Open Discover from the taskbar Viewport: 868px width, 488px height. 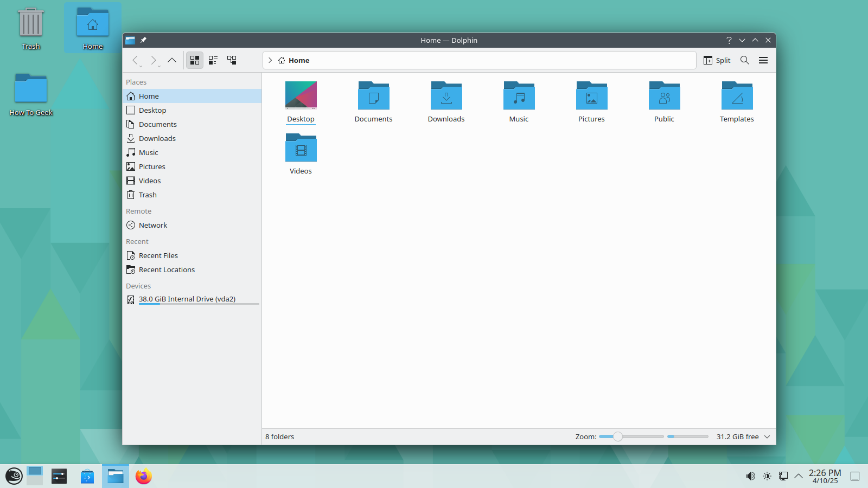tap(87, 476)
